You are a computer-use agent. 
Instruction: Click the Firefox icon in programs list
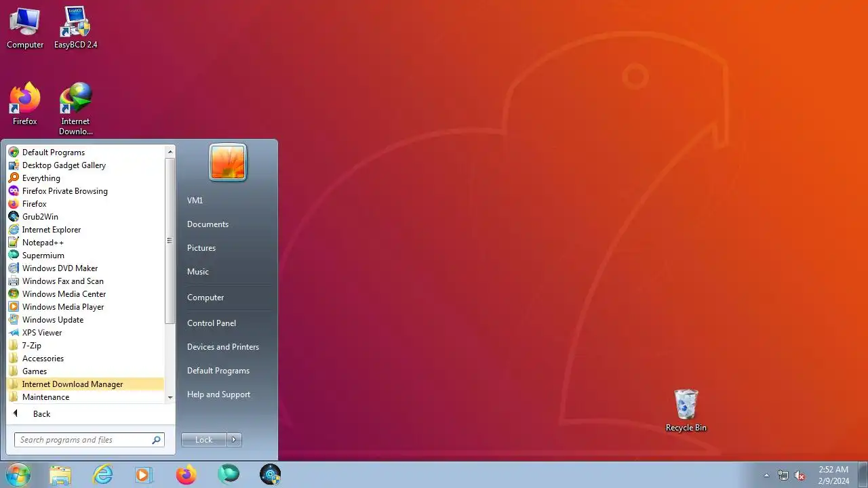(14, 204)
